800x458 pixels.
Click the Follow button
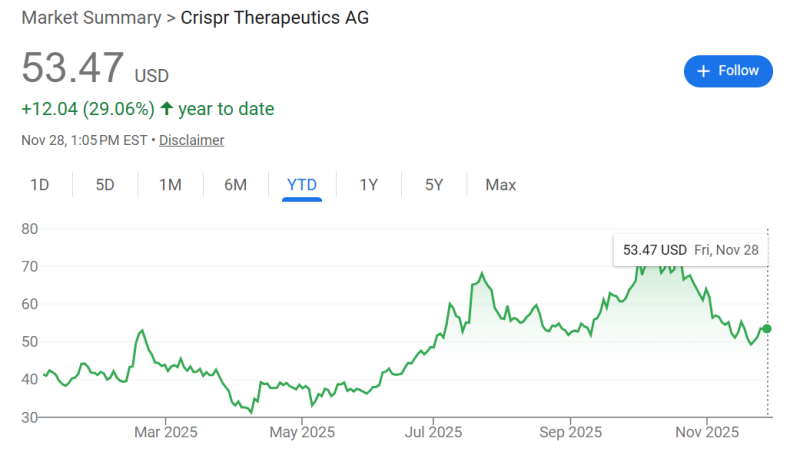(x=728, y=71)
